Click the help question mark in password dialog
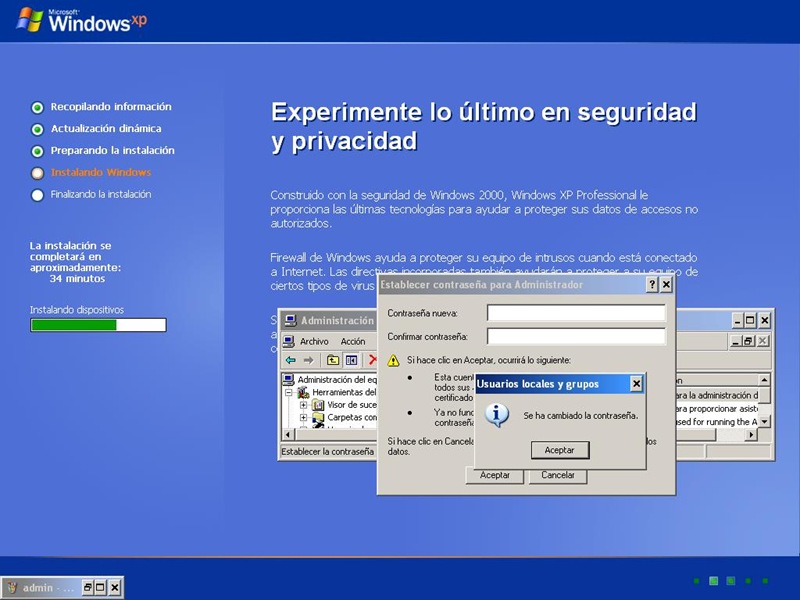Screen dimensions: 800x600 point(652,285)
